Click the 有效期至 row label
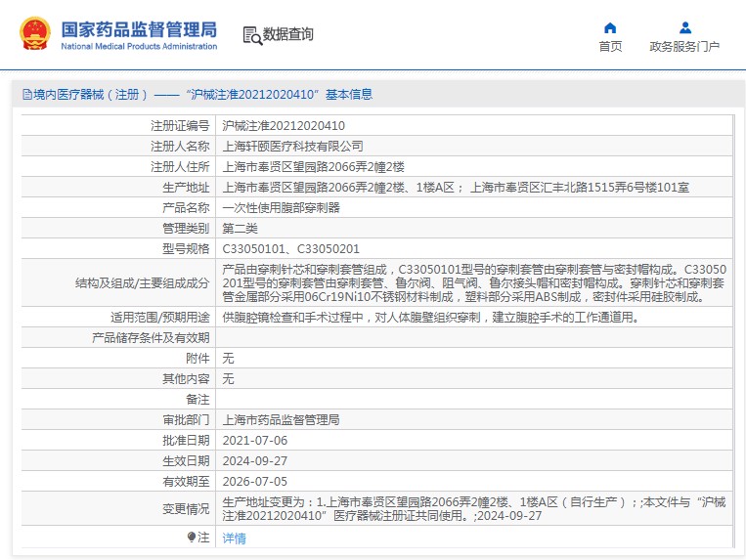 click(x=186, y=481)
